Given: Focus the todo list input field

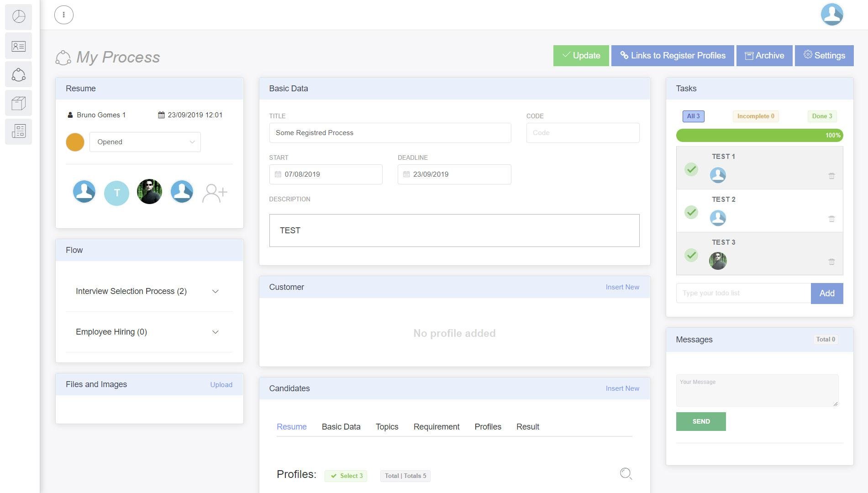Looking at the screenshot, I should (x=743, y=293).
